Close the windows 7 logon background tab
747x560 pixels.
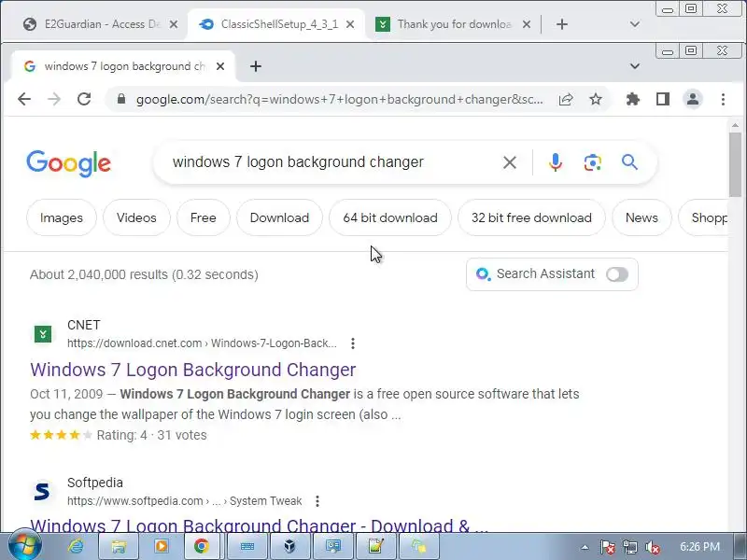(x=220, y=66)
